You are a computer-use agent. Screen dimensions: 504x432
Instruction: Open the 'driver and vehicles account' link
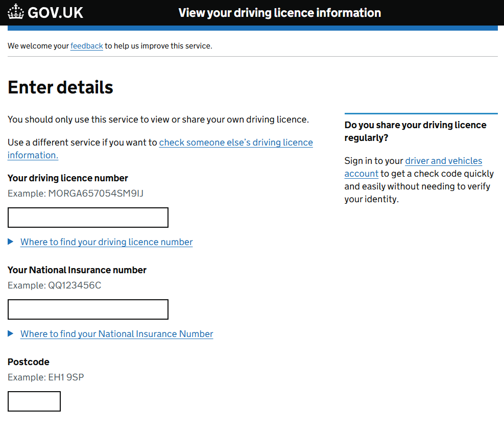point(443,161)
